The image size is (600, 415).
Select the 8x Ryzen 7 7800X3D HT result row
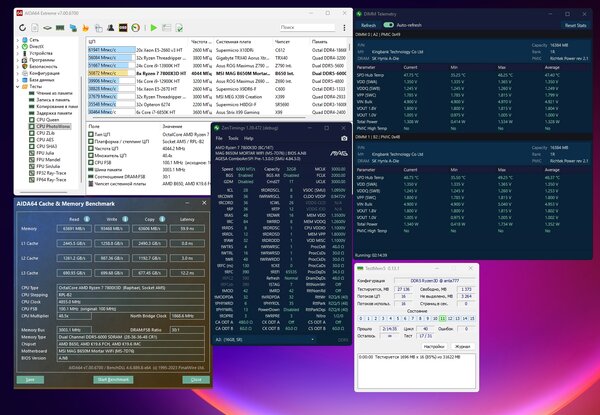point(217,73)
